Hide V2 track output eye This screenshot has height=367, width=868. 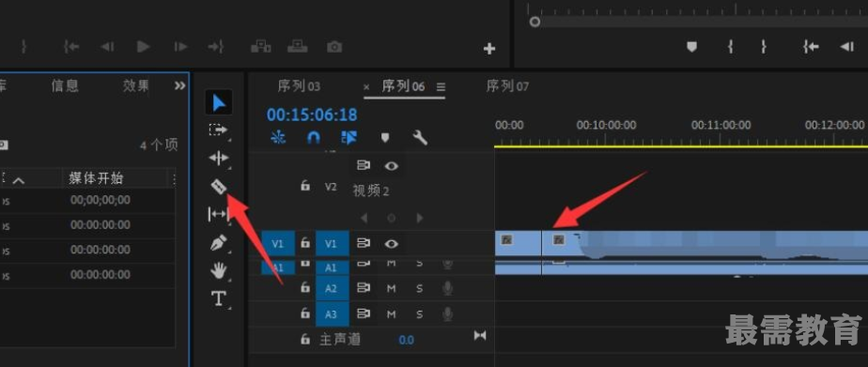point(392,165)
